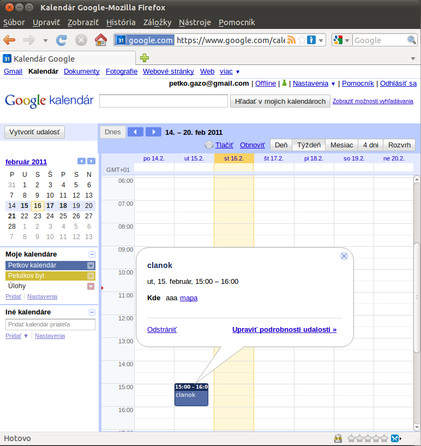This screenshot has height=446, width=421.
Task: Open the Nastavenia dropdown arrow in header
Action: click(333, 84)
